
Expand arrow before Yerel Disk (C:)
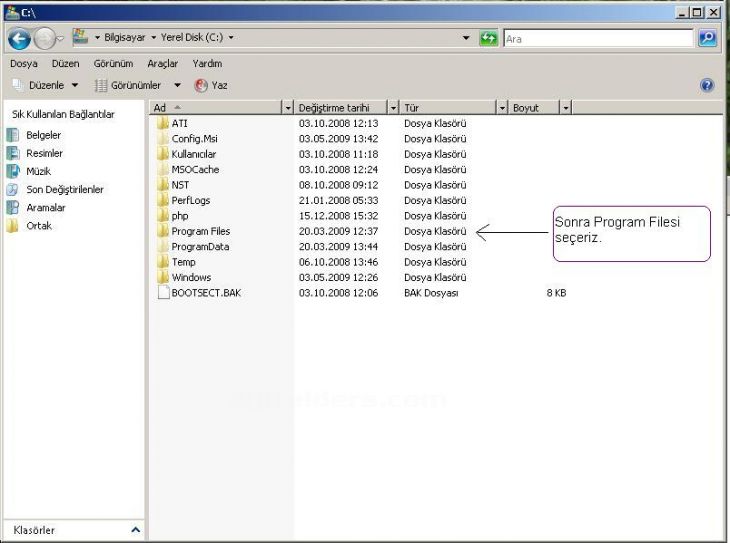pos(153,37)
